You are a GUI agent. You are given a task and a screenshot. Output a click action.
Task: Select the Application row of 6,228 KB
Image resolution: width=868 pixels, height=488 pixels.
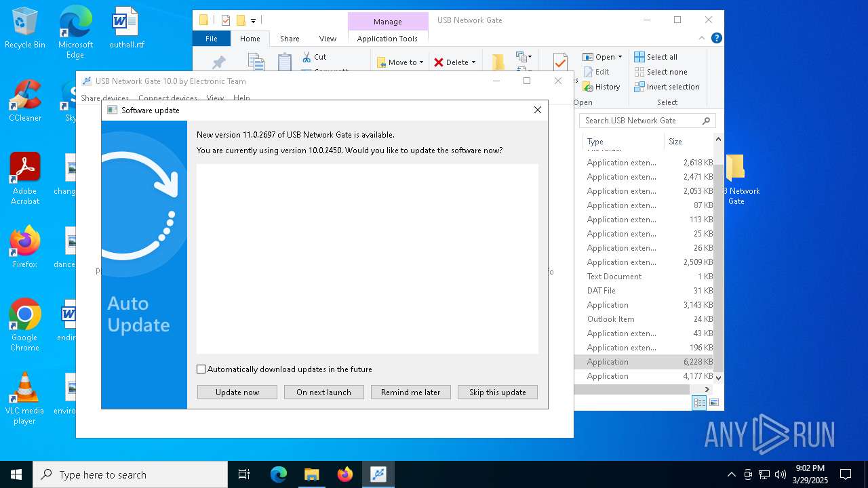tap(644, 362)
